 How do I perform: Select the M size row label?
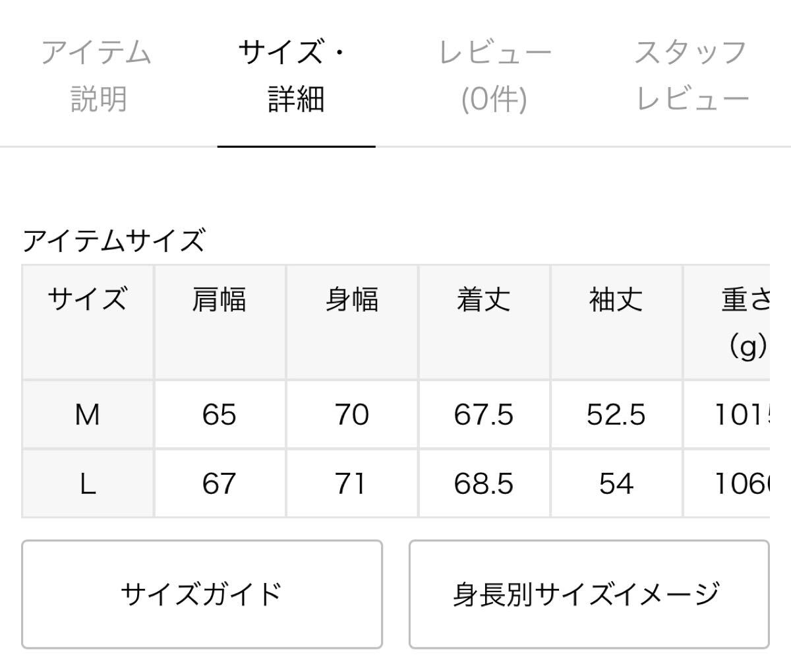[88, 415]
